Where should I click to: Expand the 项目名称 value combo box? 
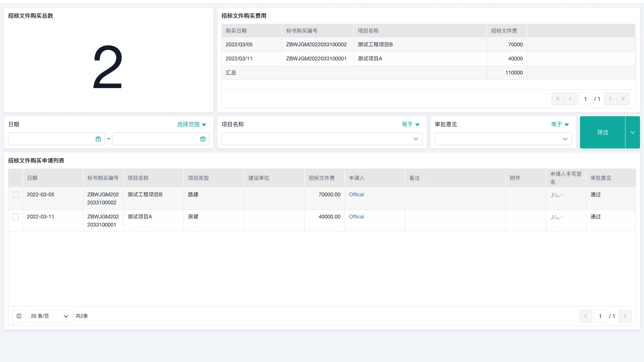[322, 139]
